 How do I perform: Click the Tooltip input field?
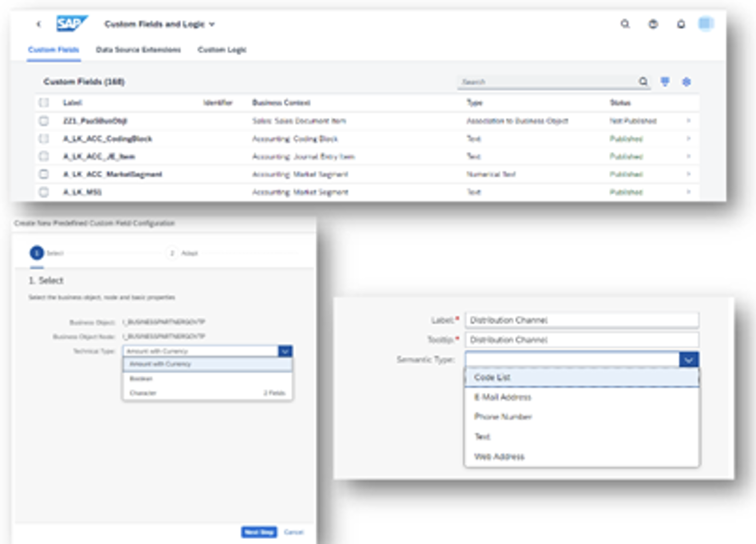[x=582, y=340]
